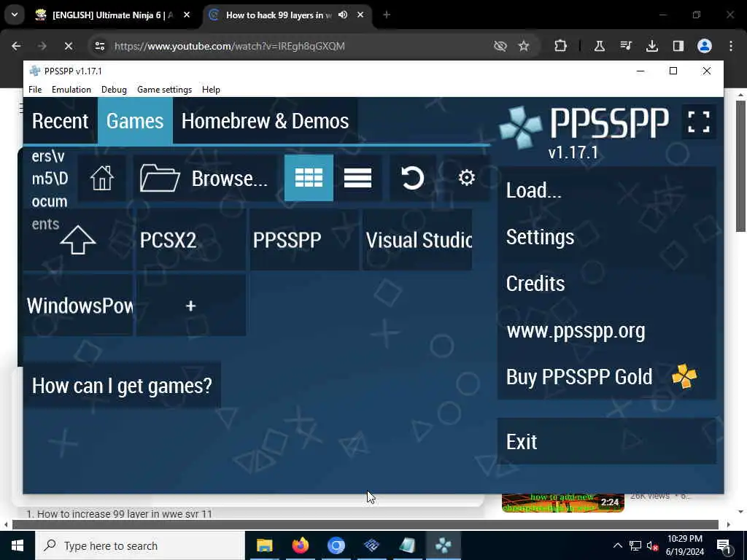Open the File menu
Image resolution: width=747 pixels, height=560 pixels.
[35, 90]
